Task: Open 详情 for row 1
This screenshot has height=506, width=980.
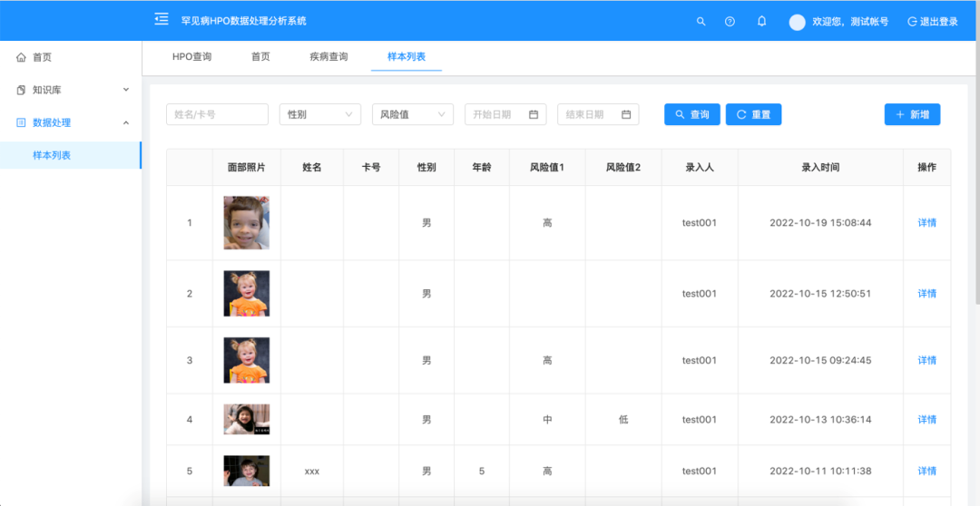Action: 926,222
